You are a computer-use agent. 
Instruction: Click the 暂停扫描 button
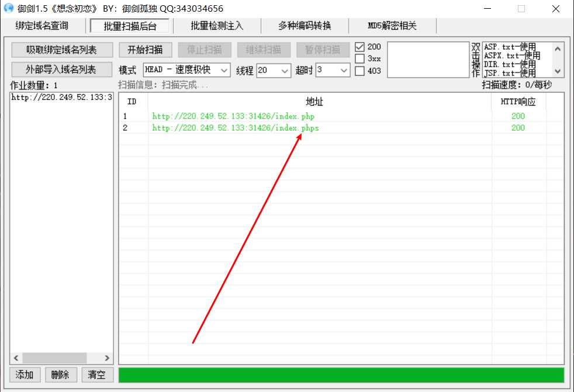tap(323, 50)
